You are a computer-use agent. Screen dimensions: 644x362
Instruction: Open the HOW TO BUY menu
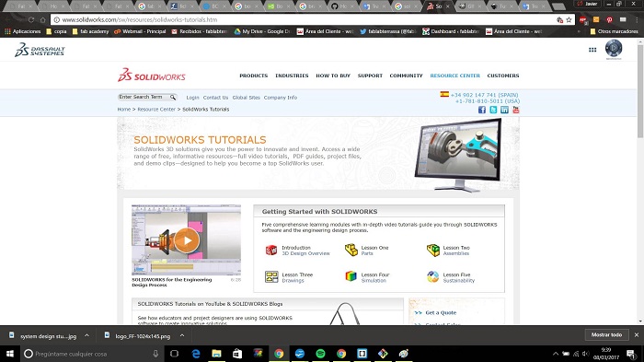coord(333,76)
